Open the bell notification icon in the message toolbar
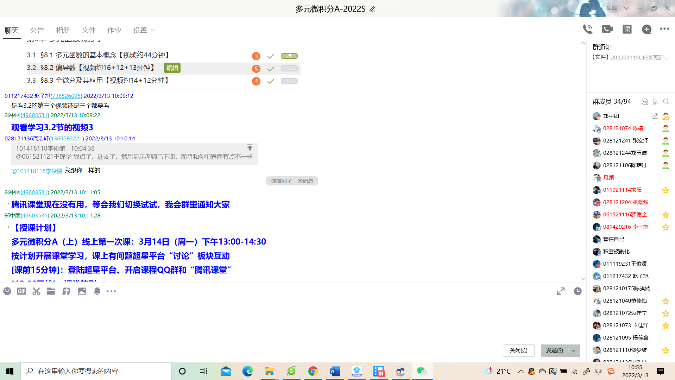This screenshot has width=675, height=380. click(97, 291)
